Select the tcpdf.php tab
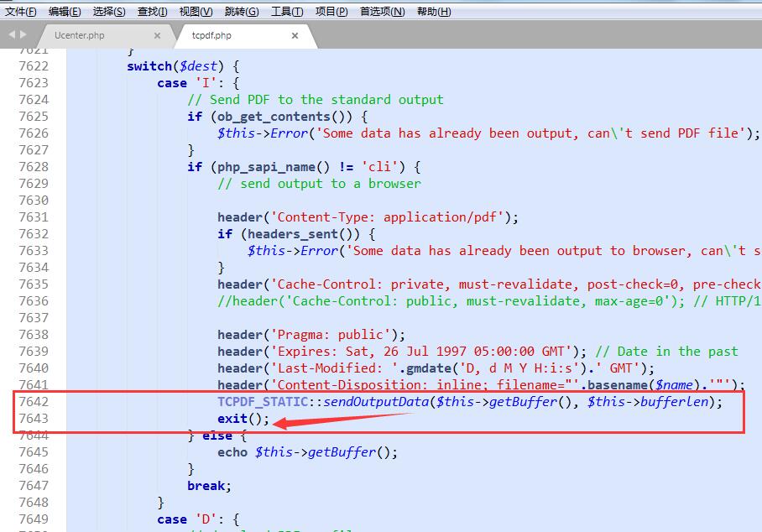 (x=211, y=36)
